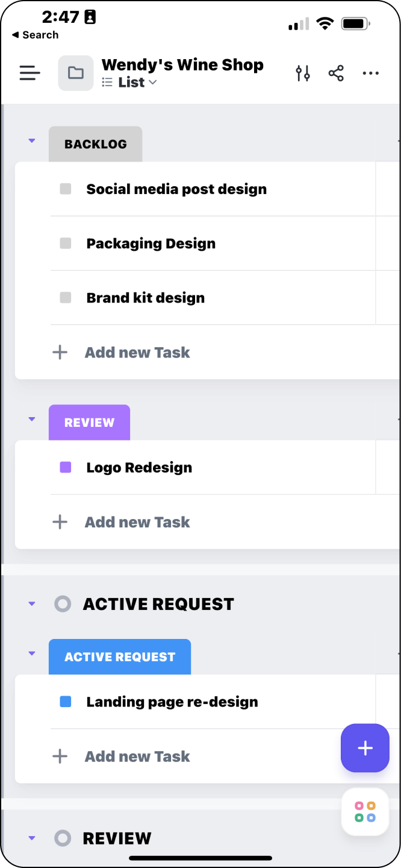
Task: Select the gray BACKLOG status tab
Action: coord(96,144)
